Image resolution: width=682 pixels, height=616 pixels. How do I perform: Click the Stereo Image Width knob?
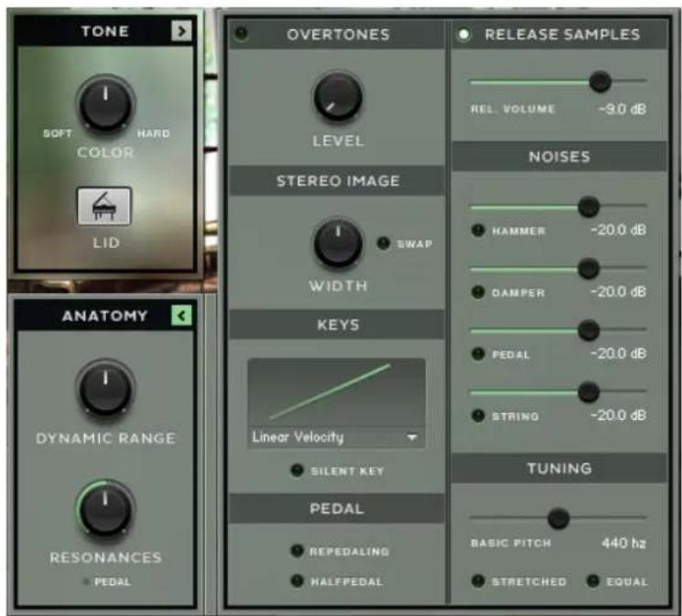(338, 243)
